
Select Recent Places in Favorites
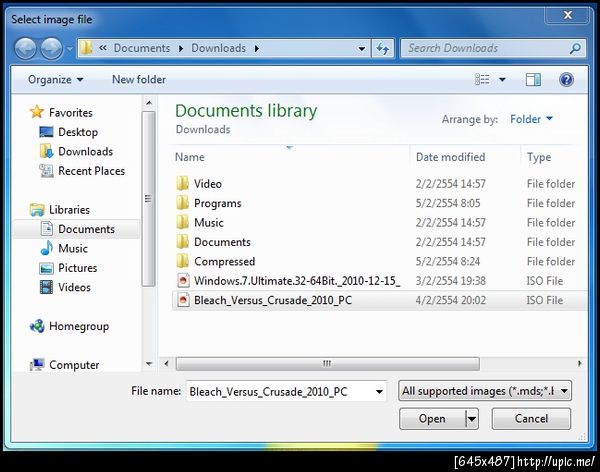(x=91, y=171)
